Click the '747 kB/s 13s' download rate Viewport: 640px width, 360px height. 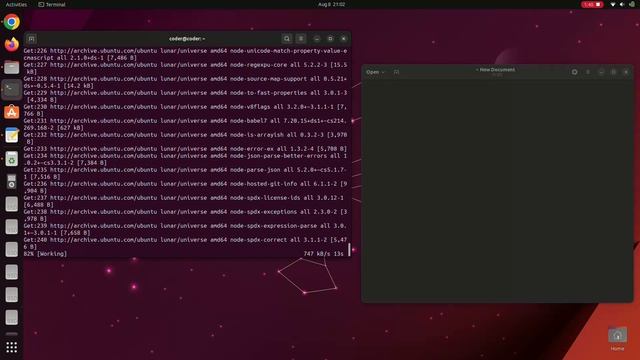coord(323,254)
